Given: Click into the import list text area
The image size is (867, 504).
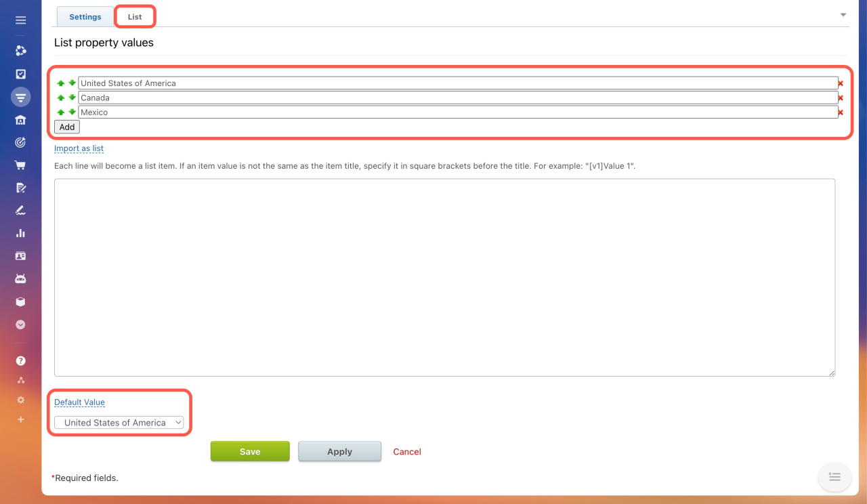Looking at the screenshot, I should 444,277.
